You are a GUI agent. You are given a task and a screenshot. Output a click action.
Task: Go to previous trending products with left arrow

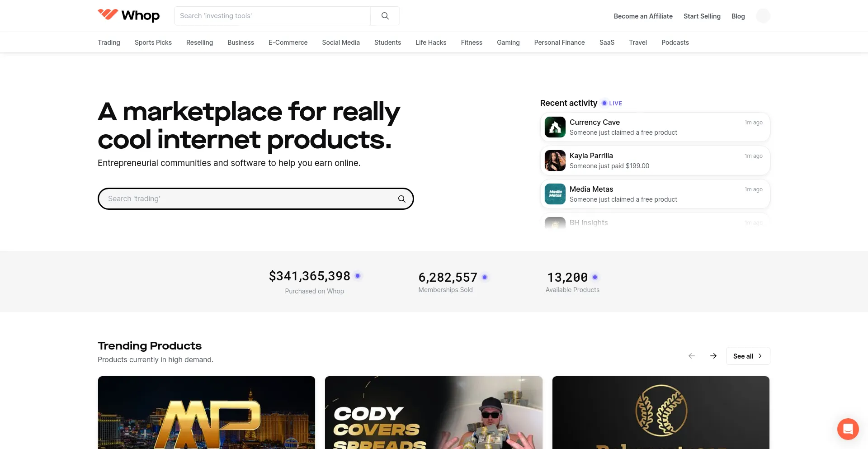[692, 356]
